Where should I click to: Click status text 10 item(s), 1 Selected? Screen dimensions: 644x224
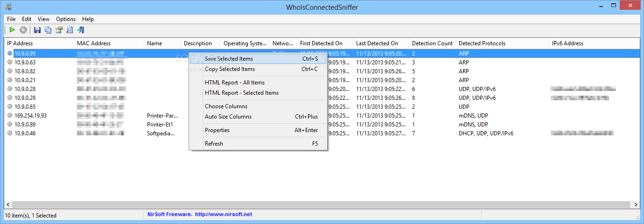pyautogui.click(x=31, y=216)
